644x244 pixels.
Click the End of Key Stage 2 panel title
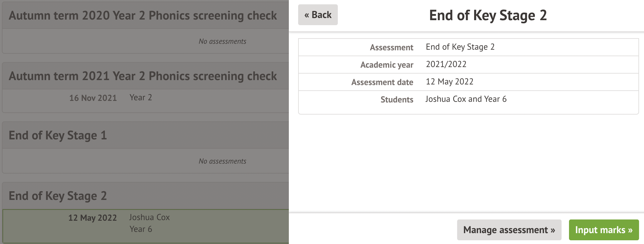pyautogui.click(x=488, y=16)
